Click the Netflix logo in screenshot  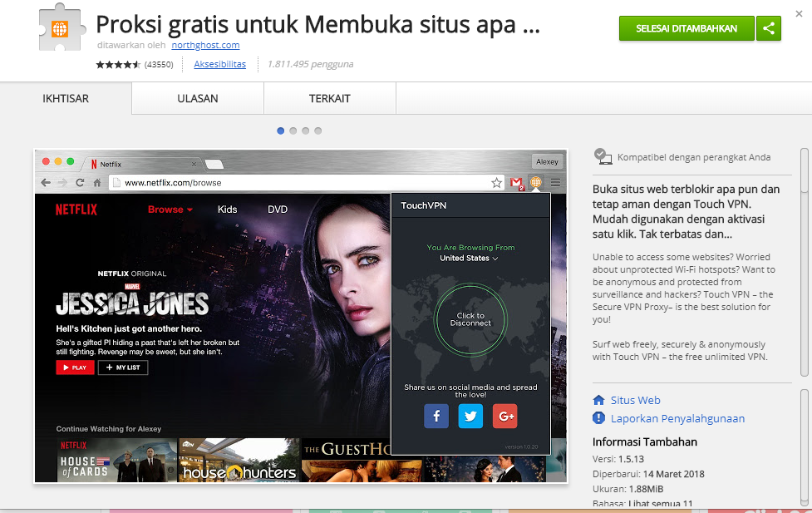pos(76,210)
